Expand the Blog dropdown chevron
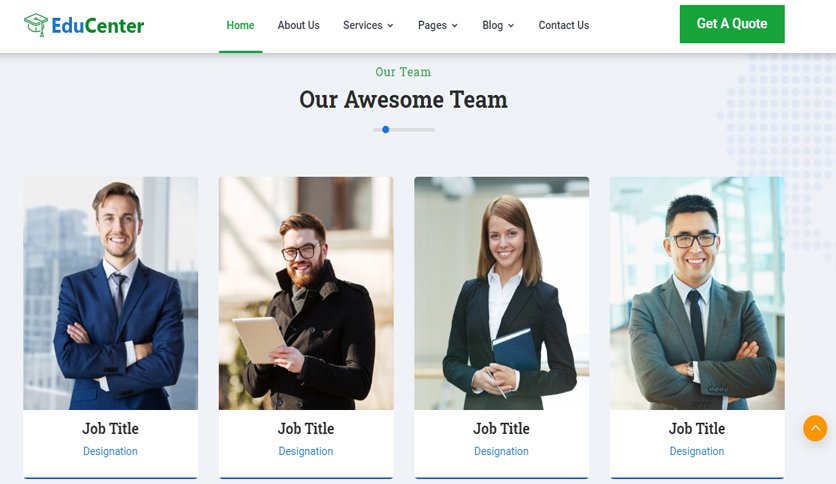This screenshot has width=836, height=484. [511, 26]
